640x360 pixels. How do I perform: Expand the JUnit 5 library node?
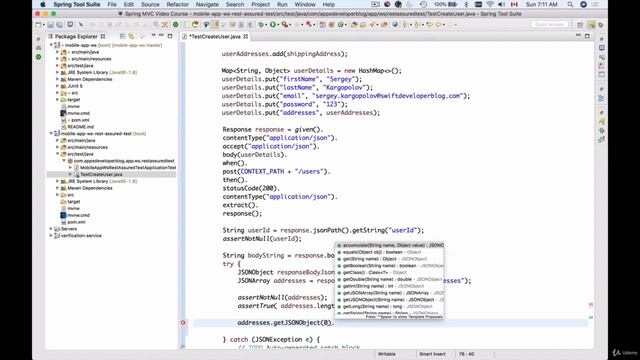pyautogui.click(x=58, y=86)
